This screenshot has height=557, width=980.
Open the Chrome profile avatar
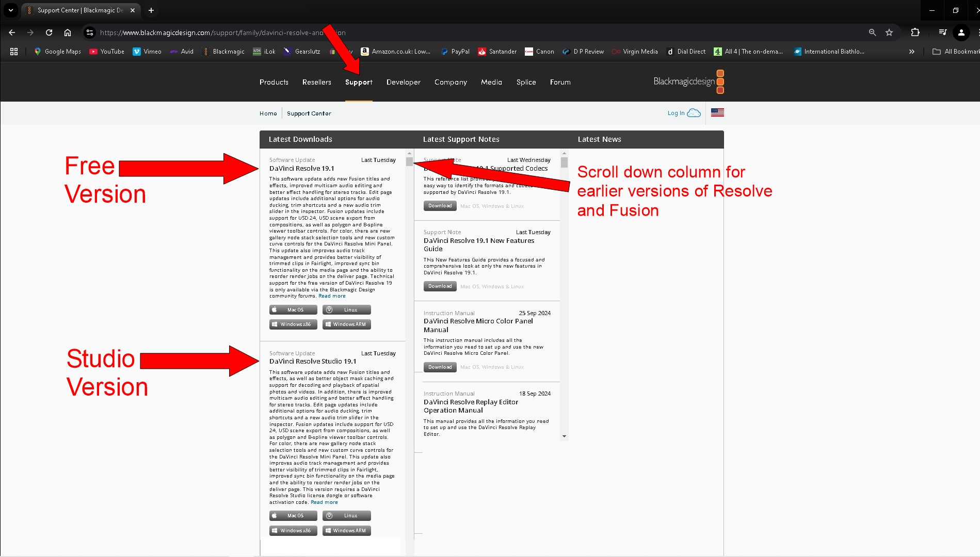[x=961, y=32]
